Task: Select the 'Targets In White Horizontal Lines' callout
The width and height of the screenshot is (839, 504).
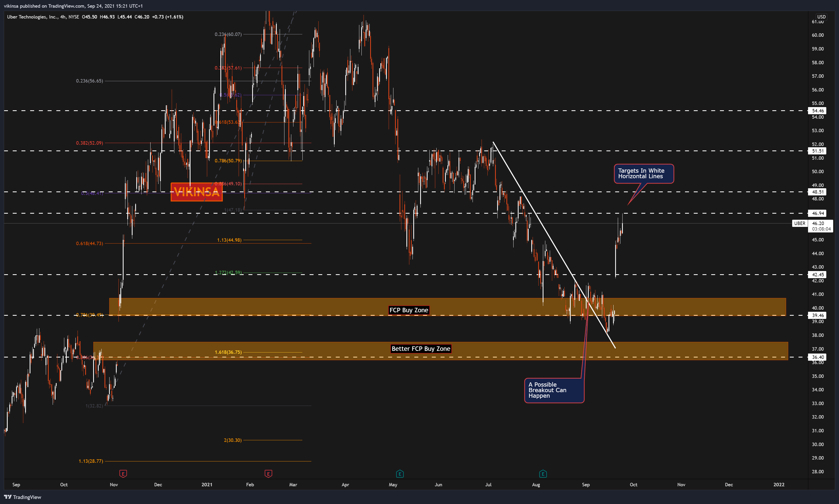Action: [x=644, y=173]
